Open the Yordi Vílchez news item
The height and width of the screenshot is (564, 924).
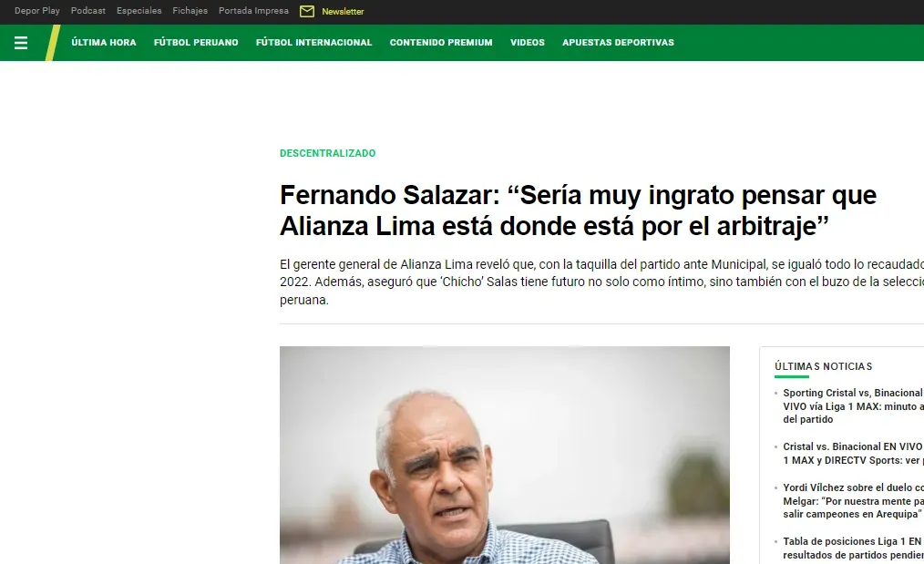click(853, 501)
